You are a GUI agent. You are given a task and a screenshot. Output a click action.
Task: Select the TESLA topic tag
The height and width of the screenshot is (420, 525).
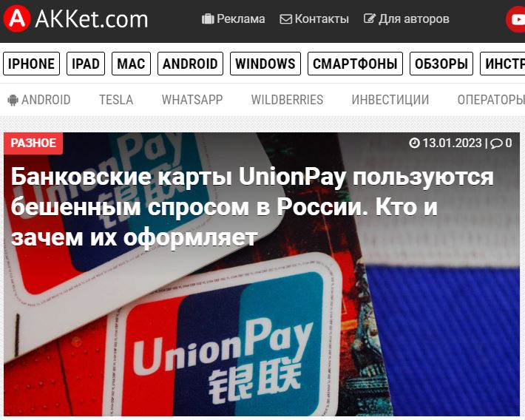click(x=116, y=100)
